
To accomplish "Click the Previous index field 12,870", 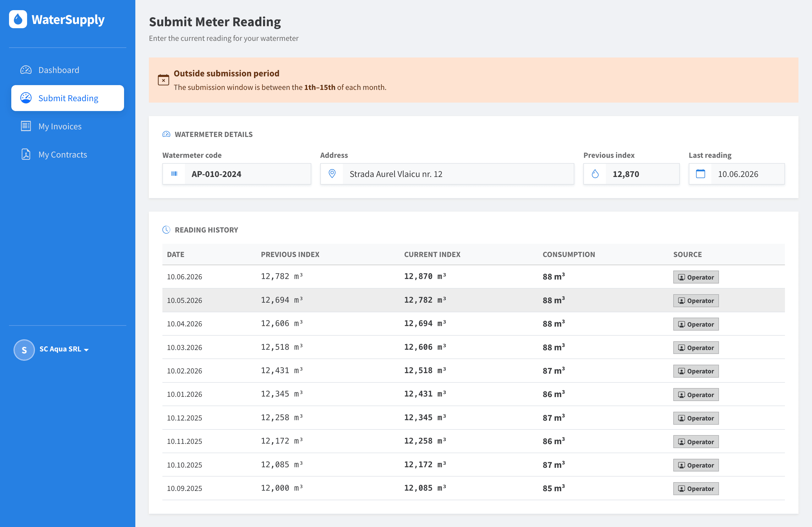I will coord(631,174).
